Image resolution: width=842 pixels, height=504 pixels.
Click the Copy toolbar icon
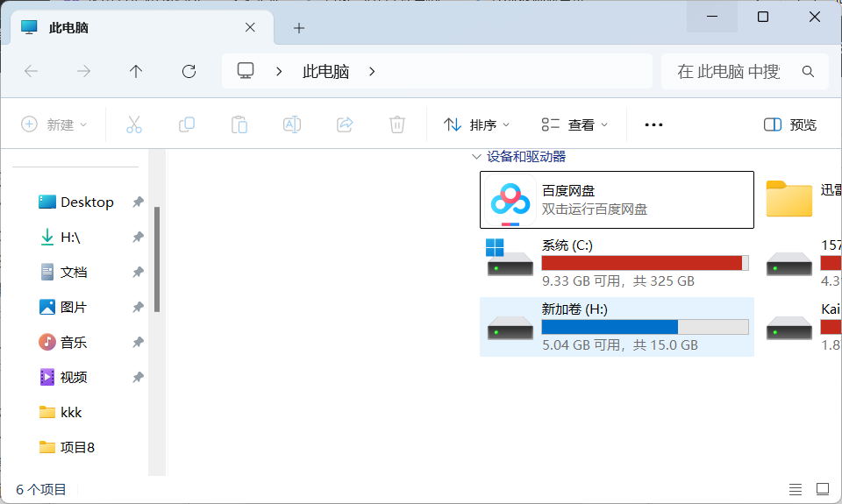pos(186,124)
